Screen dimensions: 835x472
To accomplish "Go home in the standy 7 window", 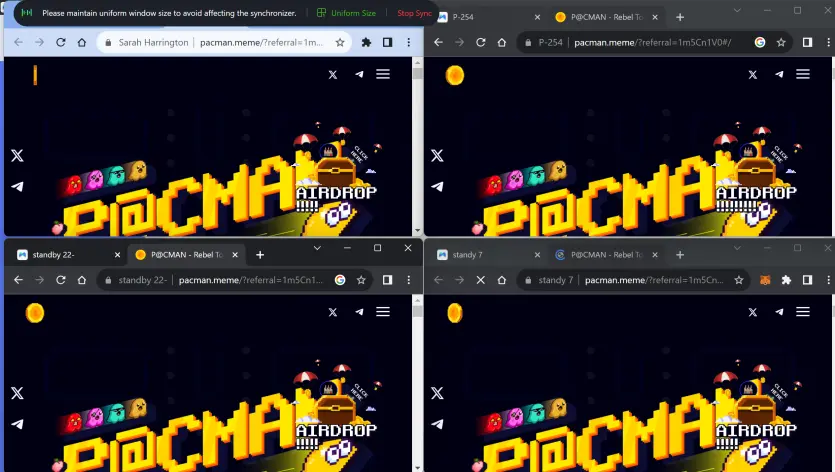I will 502,280.
